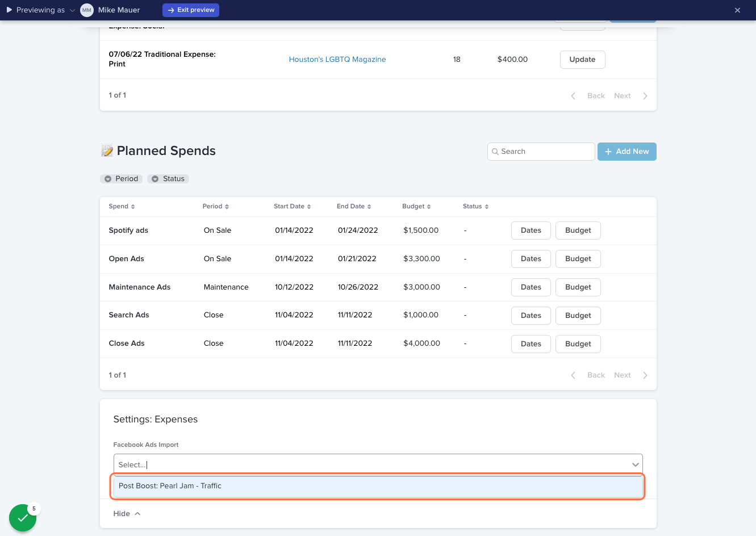Sort the table by Start Date
Image resolution: width=756 pixels, height=536 pixels.
coord(292,207)
